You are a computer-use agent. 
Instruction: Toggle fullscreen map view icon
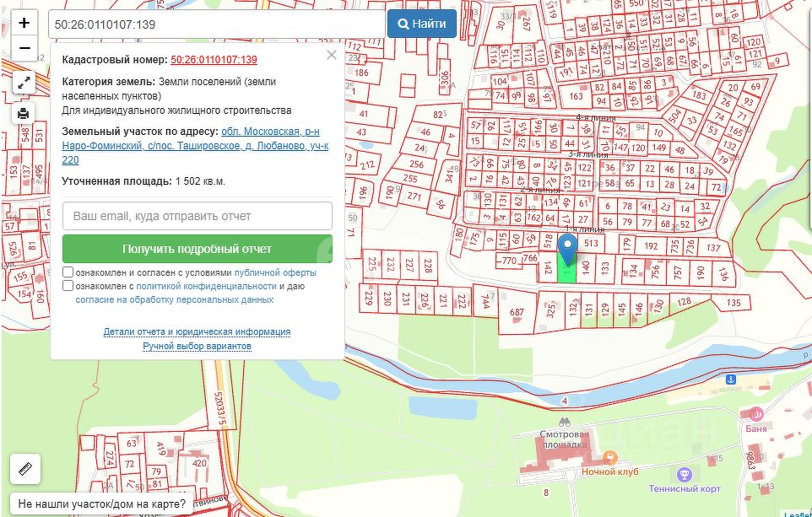24,83
